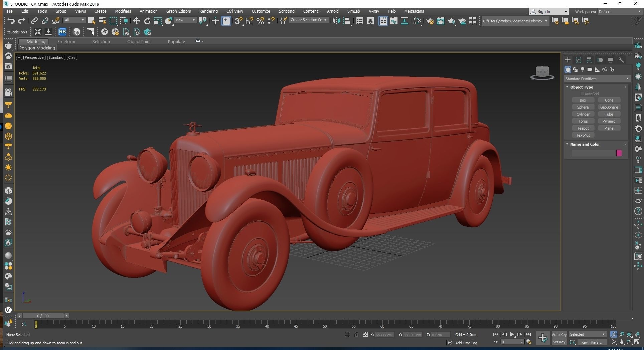
Task: Switch to the Freeform ribbon tab
Action: tap(66, 41)
